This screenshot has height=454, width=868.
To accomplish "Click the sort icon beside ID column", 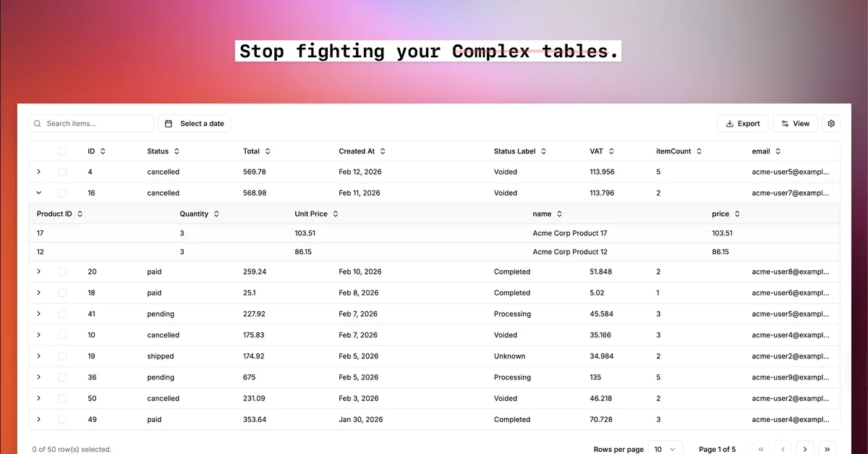I will click(x=103, y=151).
